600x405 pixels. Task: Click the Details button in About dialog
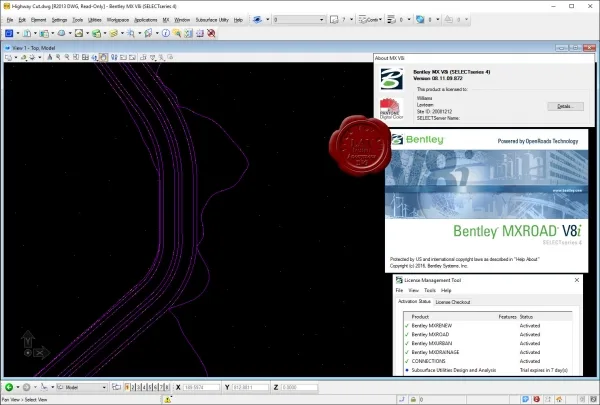click(x=565, y=106)
